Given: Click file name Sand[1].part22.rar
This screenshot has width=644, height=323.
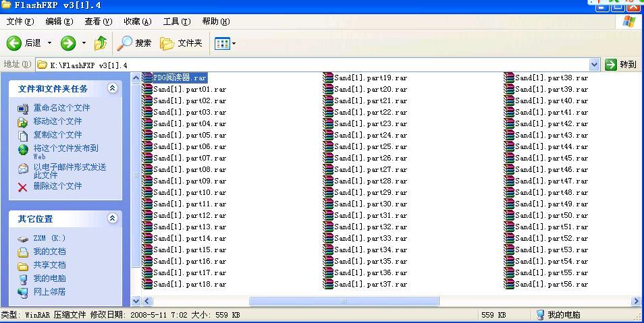Looking at the screenshot, I should 371,113.
